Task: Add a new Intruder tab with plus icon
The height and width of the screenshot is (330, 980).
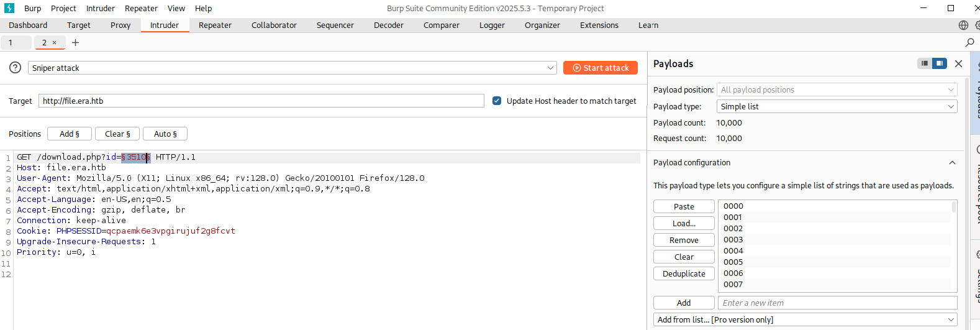Action: coord(76,42)
